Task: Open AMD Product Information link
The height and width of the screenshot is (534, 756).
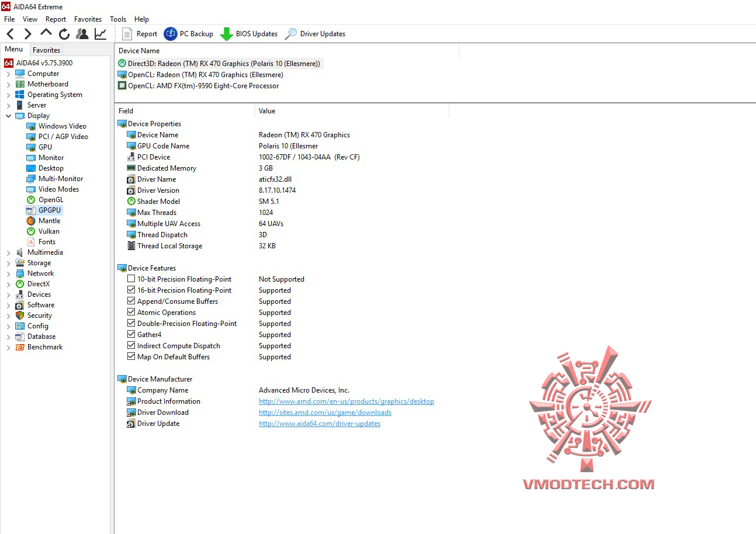Action: coord(346,401)
